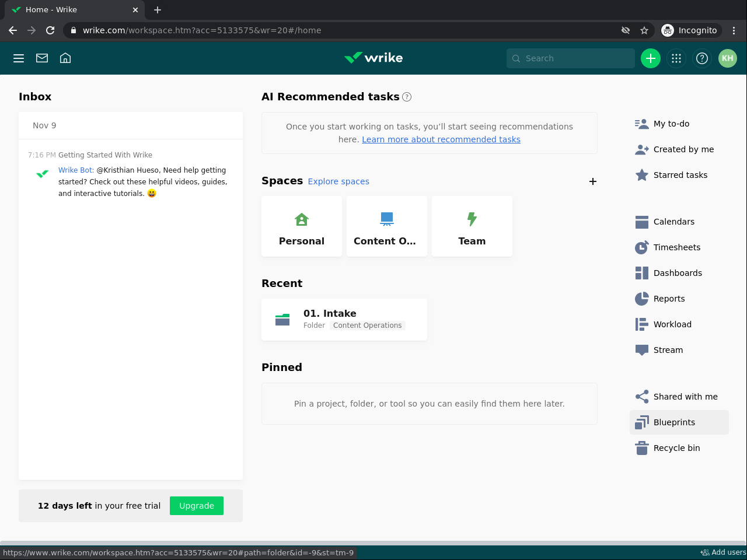Add a new space with plus icon
Image resolution: width=747 pixels, height=560 pixels.
pyautogui.click(x=593, y=181)
